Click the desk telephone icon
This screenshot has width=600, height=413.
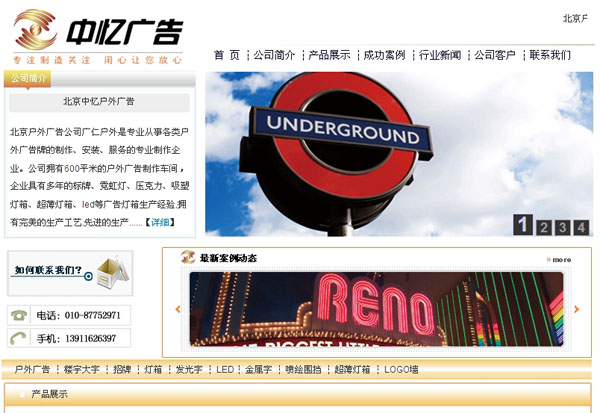(19, 315)
